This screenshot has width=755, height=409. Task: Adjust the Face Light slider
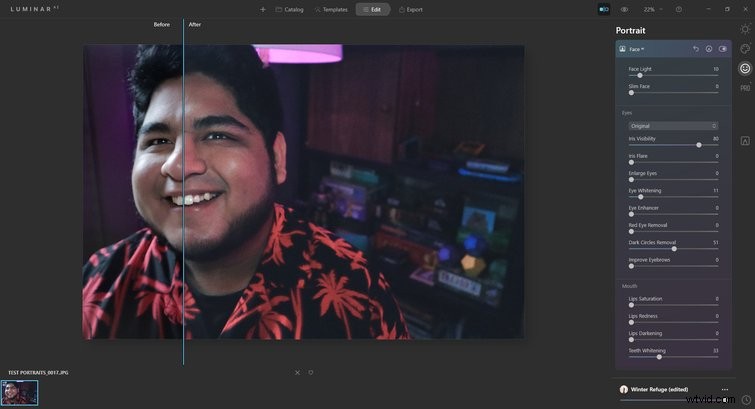pyautogui.click(x=673, y=75)
